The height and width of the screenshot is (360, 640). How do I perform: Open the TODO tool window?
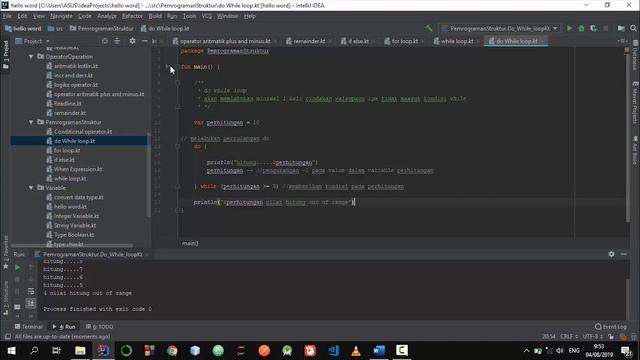pos(100,327)
